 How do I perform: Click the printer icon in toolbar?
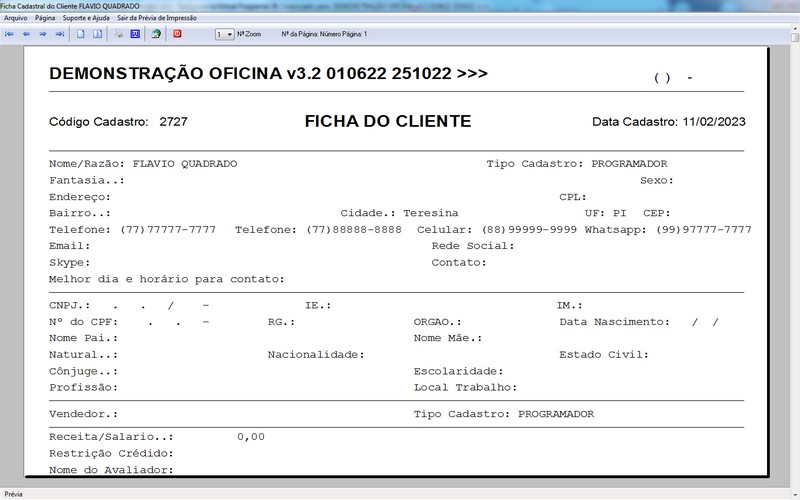pos(118,34)
